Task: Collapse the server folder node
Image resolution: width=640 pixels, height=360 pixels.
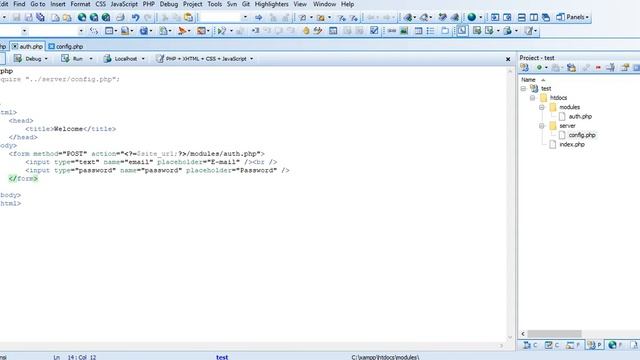Action: [x=542, y=126]
